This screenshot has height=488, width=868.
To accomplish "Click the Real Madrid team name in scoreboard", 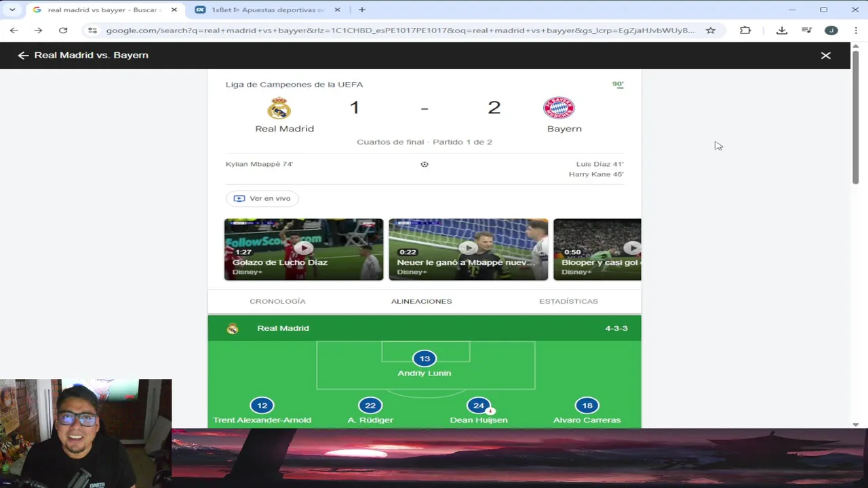I will click(x=284, y=129).
